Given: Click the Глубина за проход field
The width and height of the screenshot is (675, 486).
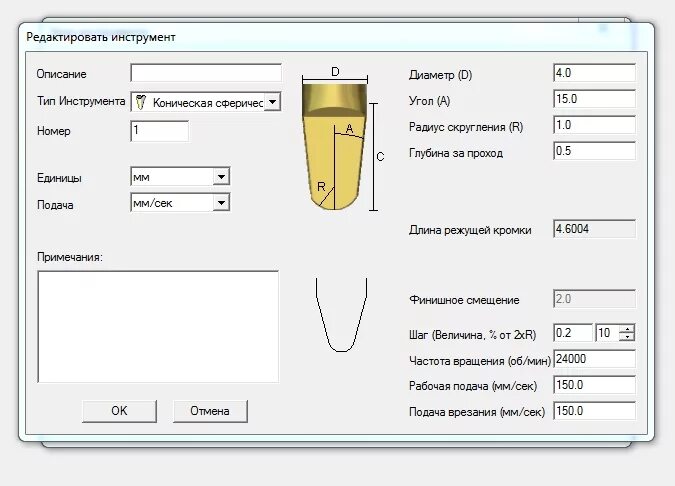Looking at the screenshot, I should tap(594, 151).
